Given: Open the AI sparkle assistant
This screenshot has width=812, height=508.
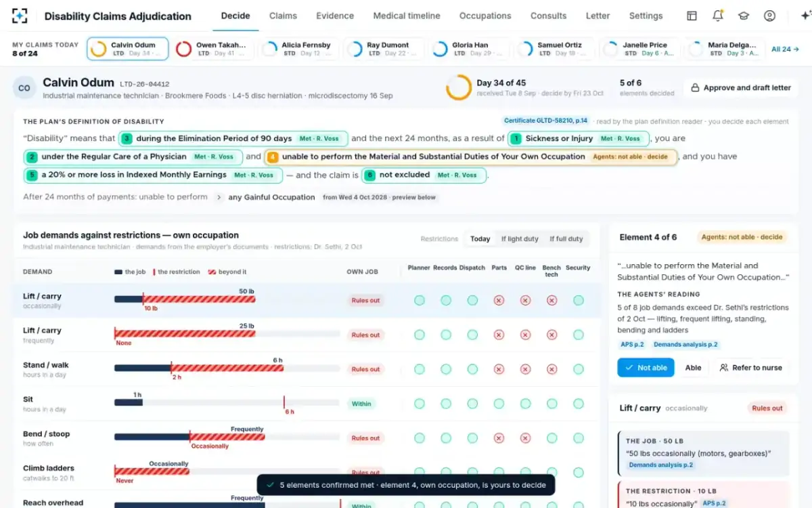Looking at the screenshot, I should (805, 16).
